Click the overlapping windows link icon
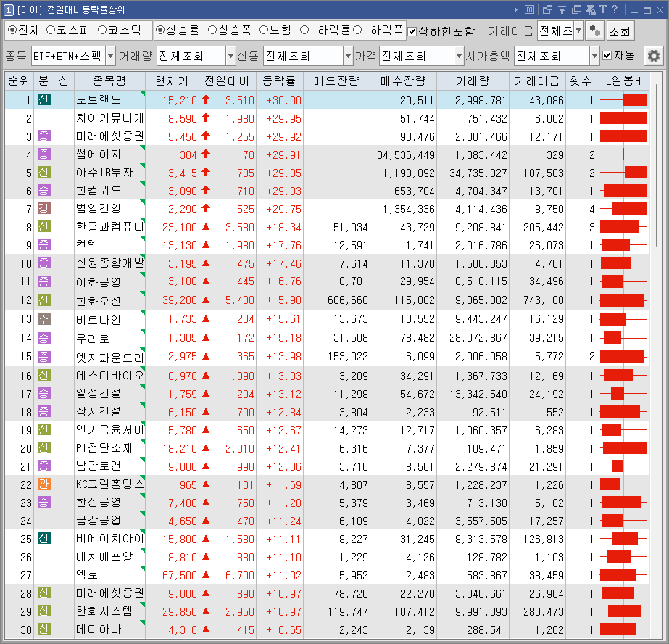This screenshot has height=644, width=669. coord(547,9)
